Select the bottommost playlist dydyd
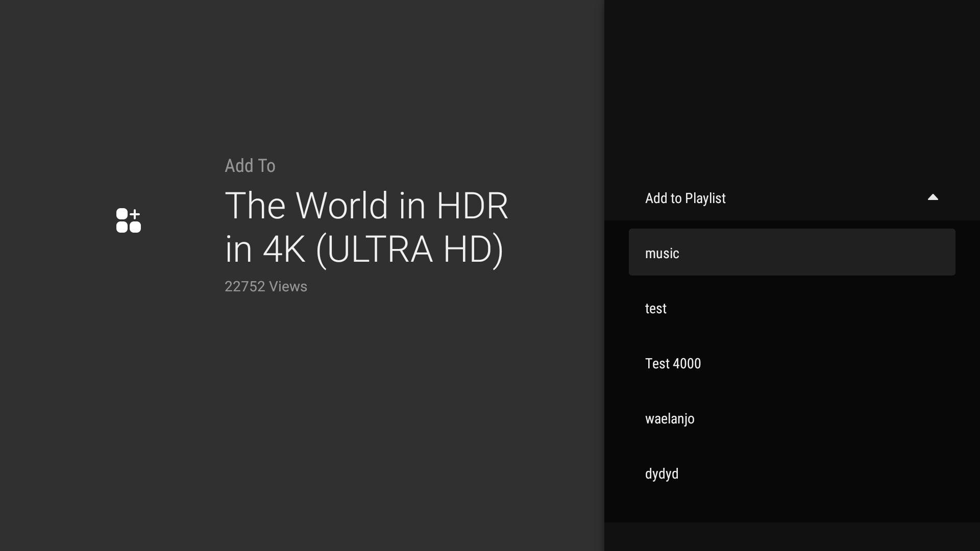980x551 pixels. [x=791, y=473]
